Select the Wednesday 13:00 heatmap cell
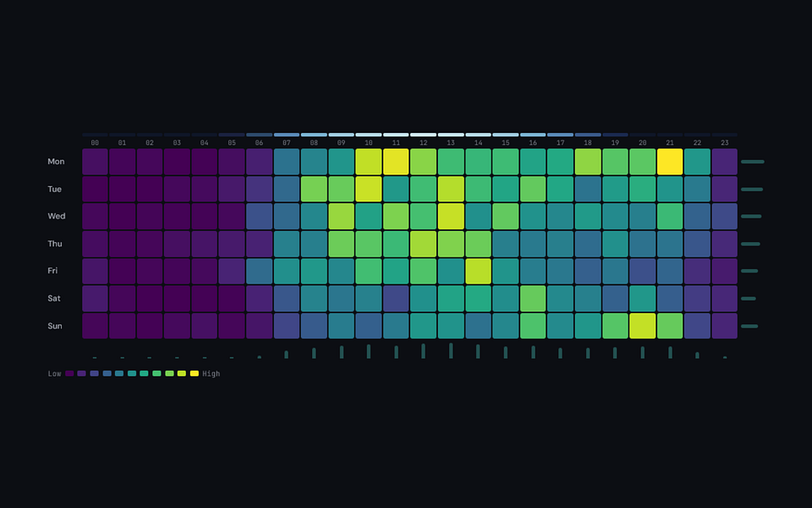Viewport: 812px width, 508px height. click(x=451, y=216)
